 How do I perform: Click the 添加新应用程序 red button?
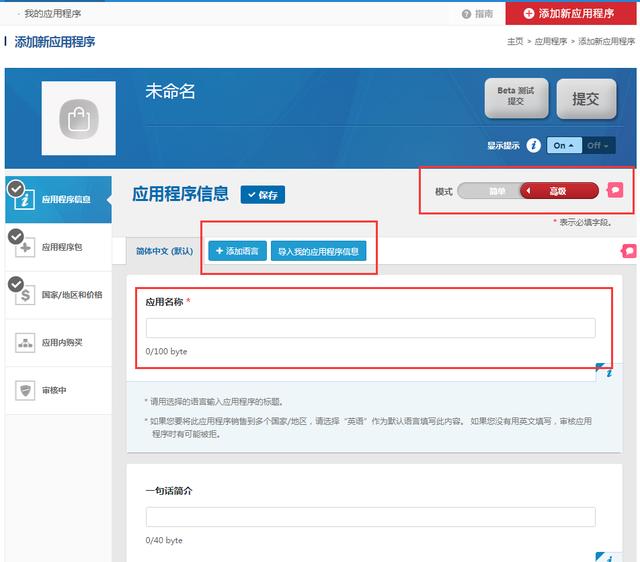click(570, 13)
